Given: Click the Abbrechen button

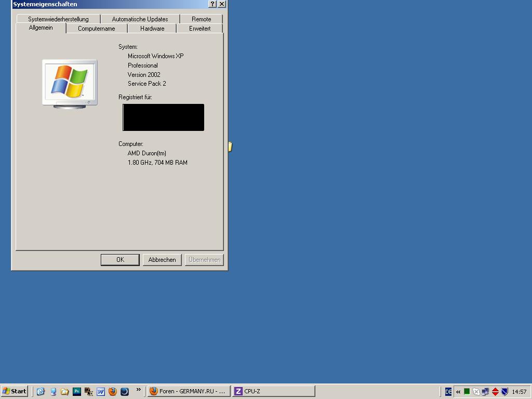Looking at the screenshot, I should click(162, 260).
